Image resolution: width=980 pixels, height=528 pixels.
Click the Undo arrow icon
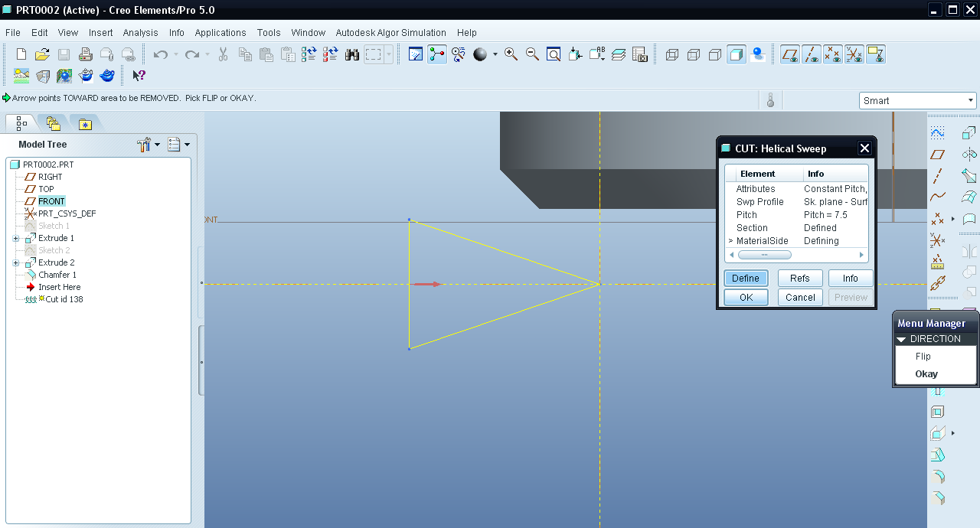(x=160, y=54)
